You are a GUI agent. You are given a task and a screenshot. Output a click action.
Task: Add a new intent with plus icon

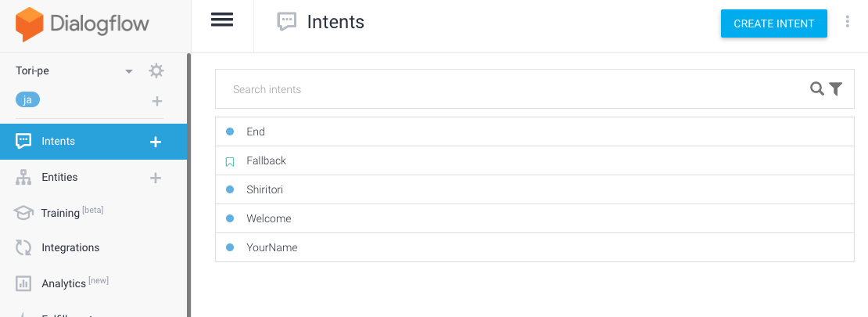click(156, 142)
